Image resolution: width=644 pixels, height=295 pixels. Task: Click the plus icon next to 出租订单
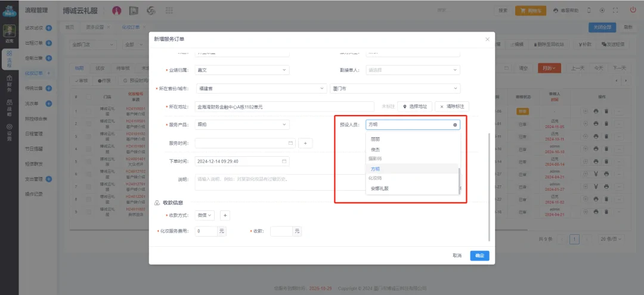tap(49, 43)
